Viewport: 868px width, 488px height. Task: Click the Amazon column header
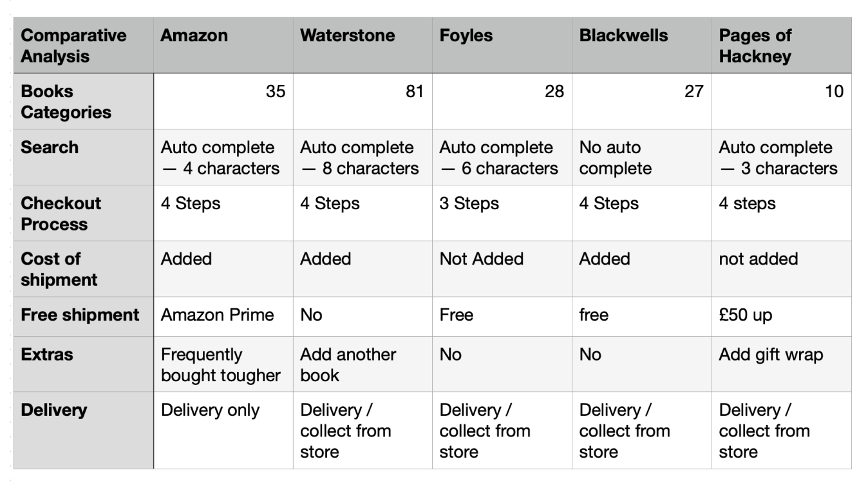(x=223, y=45)
